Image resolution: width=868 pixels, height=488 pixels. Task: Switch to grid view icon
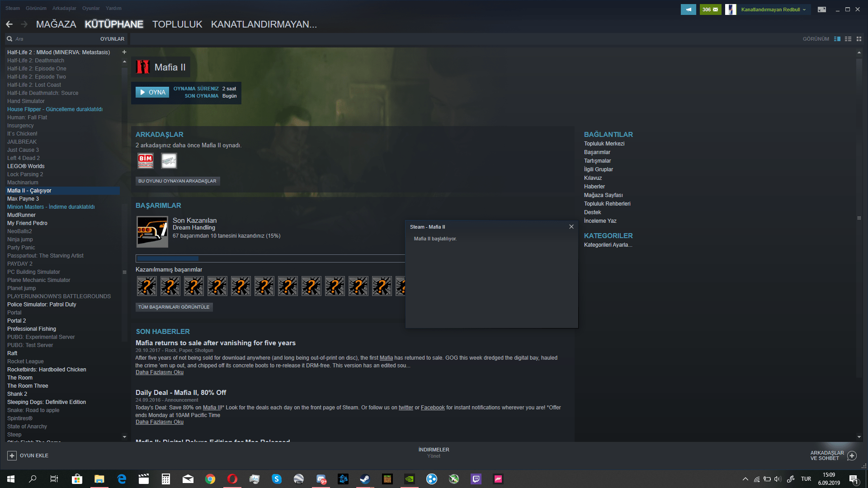point(859,39)
